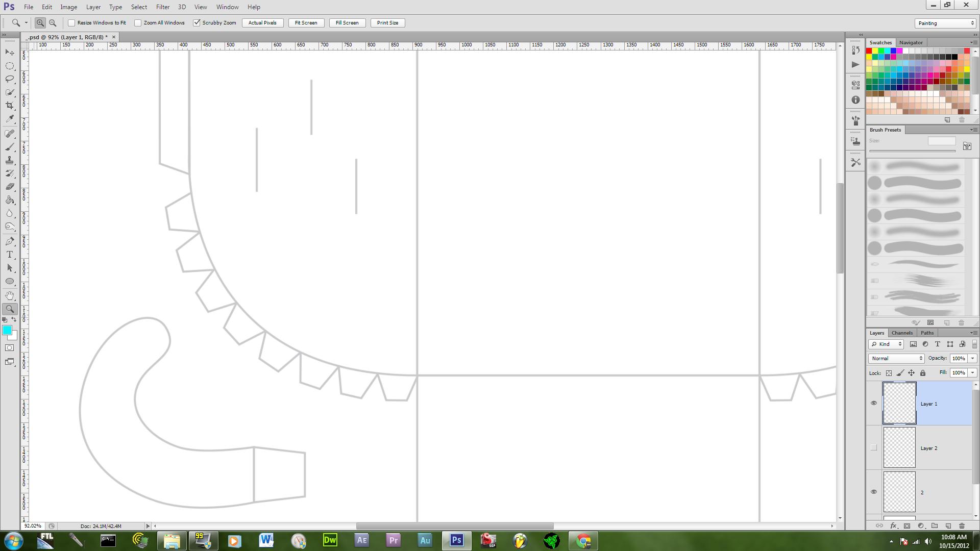Click the Fit Screen button
Image resolution: width=980 pixels, height=551 pixels.
tap(306, 23)
